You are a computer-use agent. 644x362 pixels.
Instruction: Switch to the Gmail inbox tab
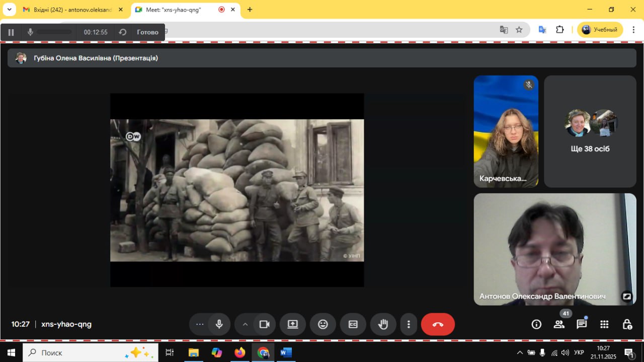[70, 10]
